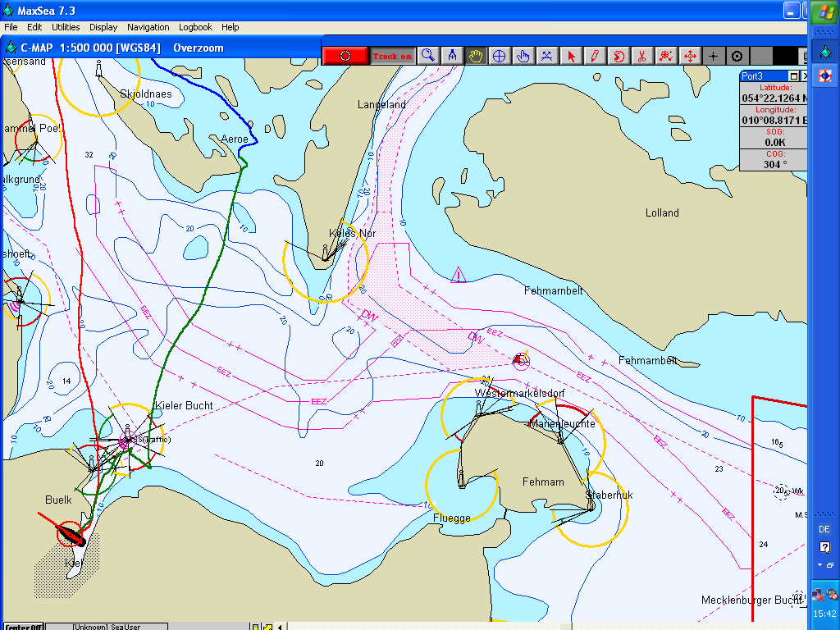Viewport: 840px width, 630px height.
Task: Open the Help menu
Action: click(x=231, y=27)
